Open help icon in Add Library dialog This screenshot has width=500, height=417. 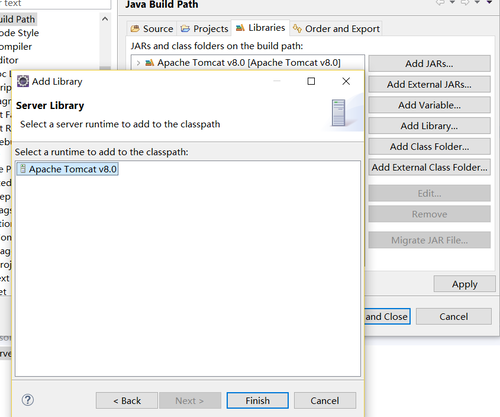(28, 400)
